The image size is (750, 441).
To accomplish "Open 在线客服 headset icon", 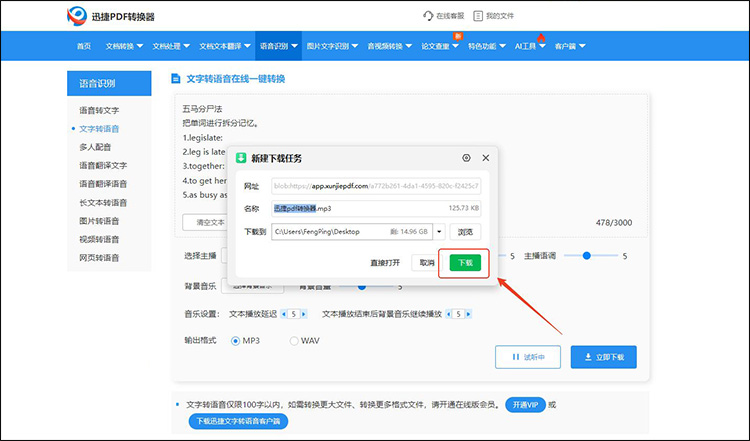I will [428, 16].
